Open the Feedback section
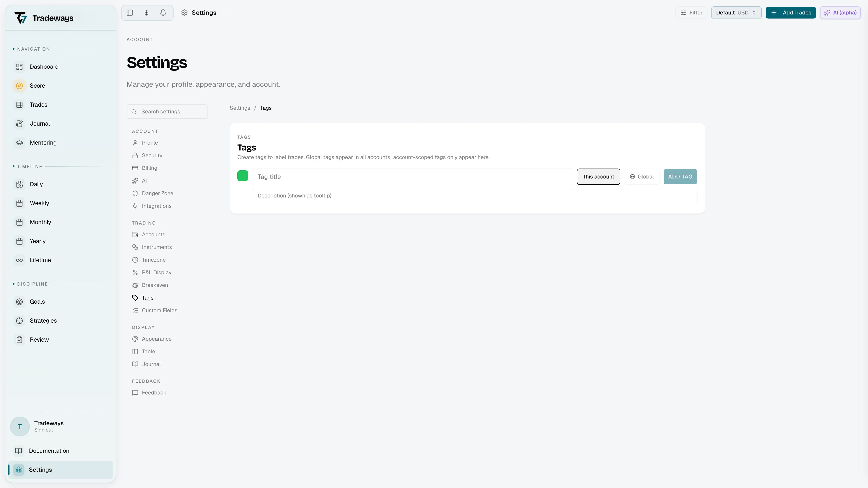This screenshot has width=868, height=488. coord(149,393)
